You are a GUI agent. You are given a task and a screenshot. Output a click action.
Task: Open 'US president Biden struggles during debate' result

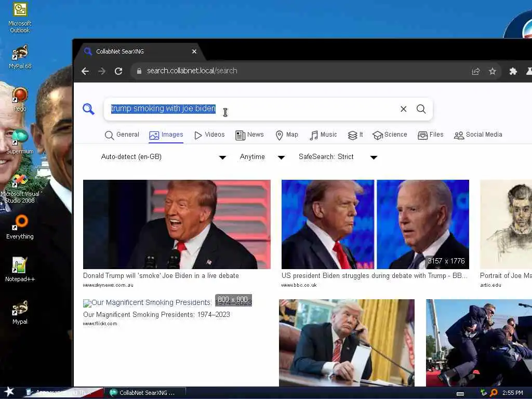point(374,275)
